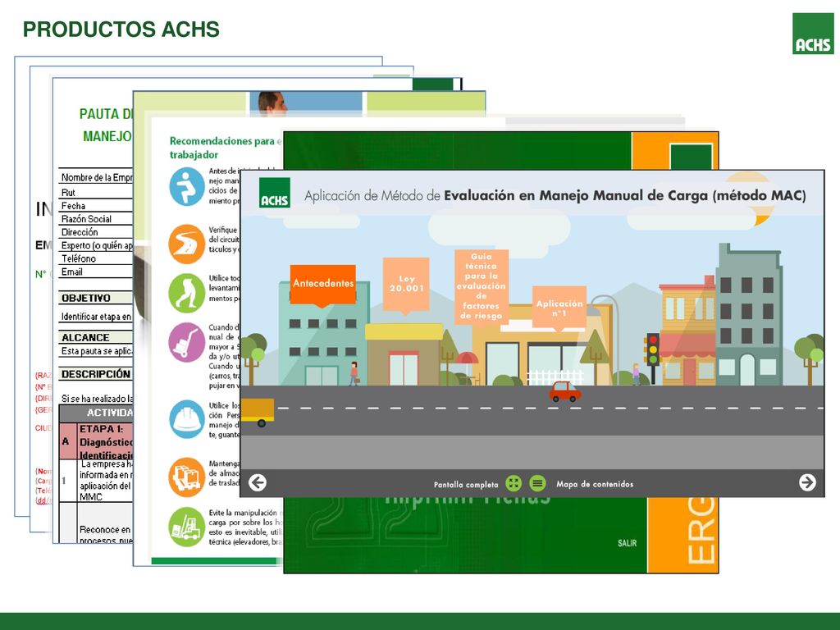Open the Antecedentes sign
The image size is (840, 630).
pyautogui.click(x=323, y=285)
